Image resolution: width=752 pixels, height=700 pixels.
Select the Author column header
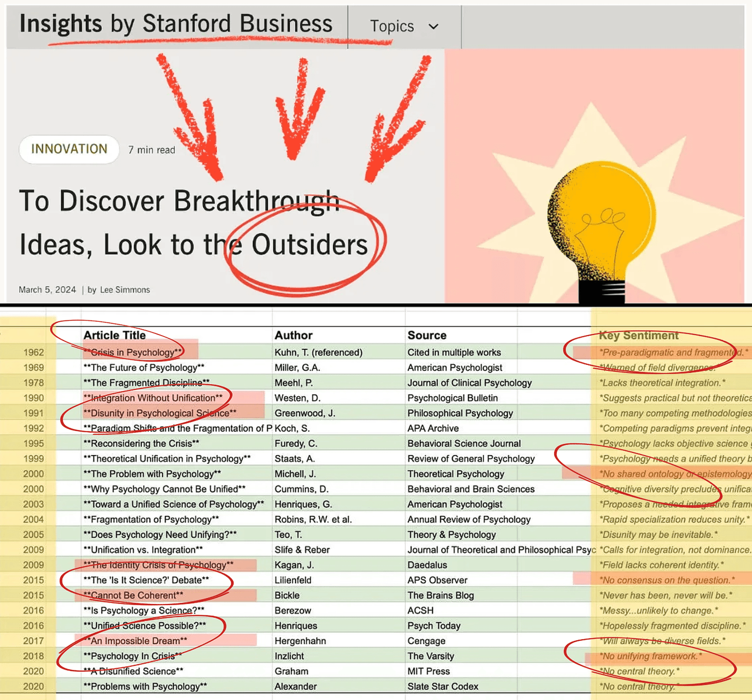293,335
